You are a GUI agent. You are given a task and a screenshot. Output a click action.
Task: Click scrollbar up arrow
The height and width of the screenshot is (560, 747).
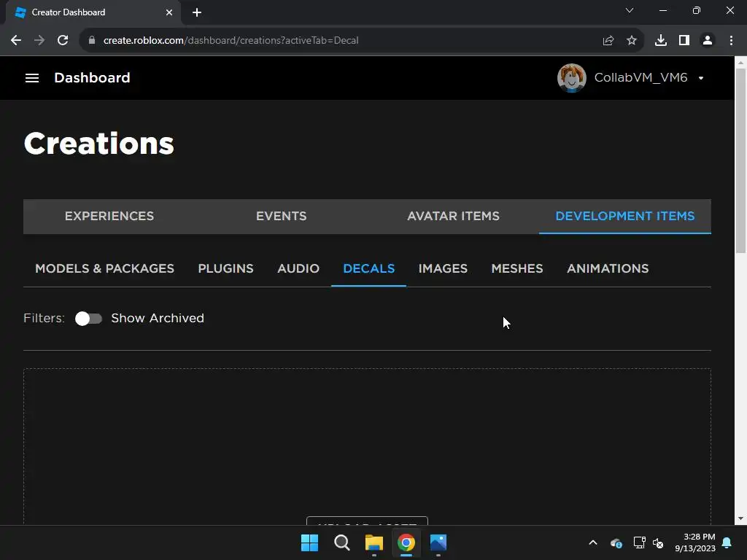coord(741,62)
